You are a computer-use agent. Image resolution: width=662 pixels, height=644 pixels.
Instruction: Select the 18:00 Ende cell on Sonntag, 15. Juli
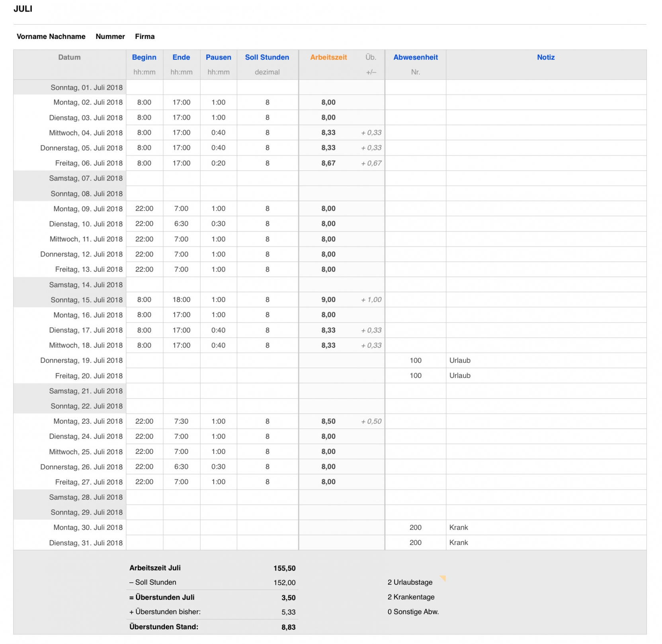click(181, 300)
